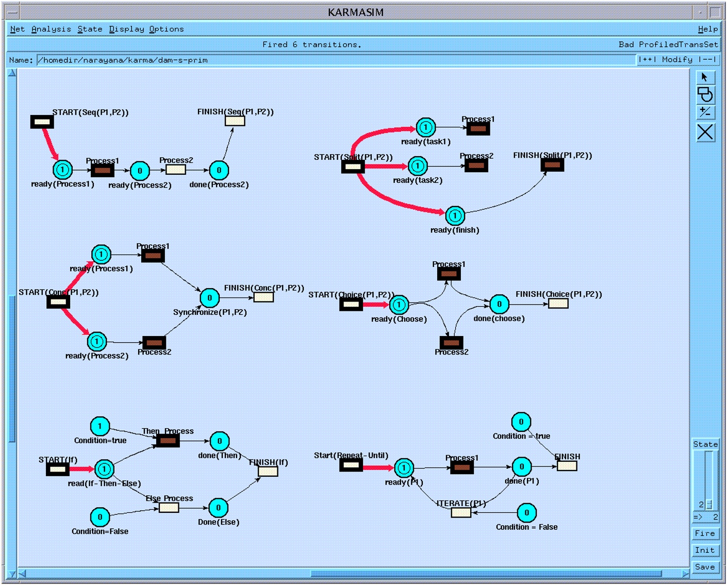This screenshot has width=728, height=586.
Task: Click the ready(Process1) place in Seq net
Action: (62, 170)
